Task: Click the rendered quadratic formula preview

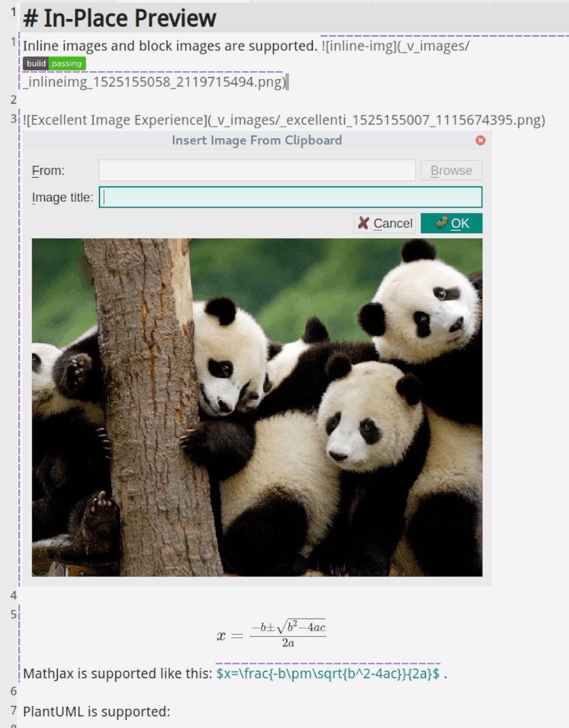Action: [x=272, y=634]
